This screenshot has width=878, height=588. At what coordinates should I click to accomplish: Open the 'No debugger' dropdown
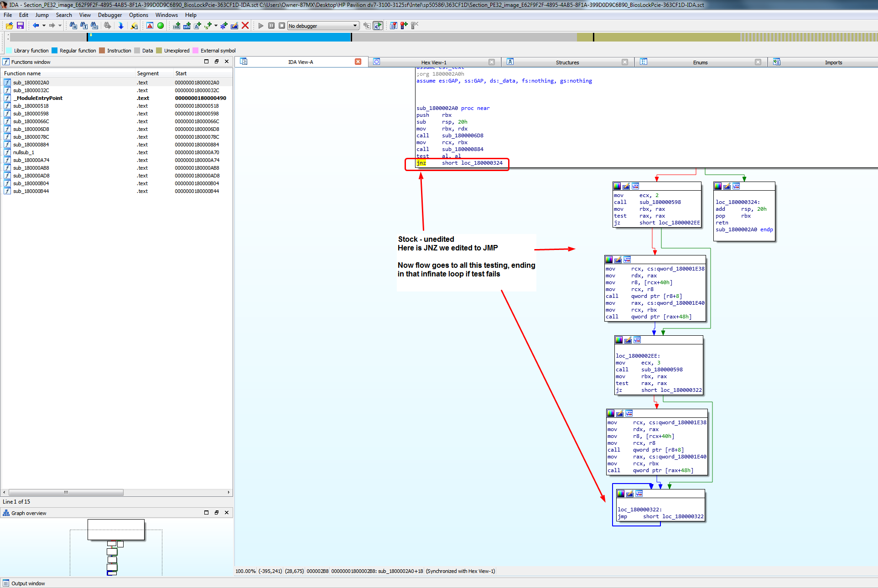(x=323, y=26)
